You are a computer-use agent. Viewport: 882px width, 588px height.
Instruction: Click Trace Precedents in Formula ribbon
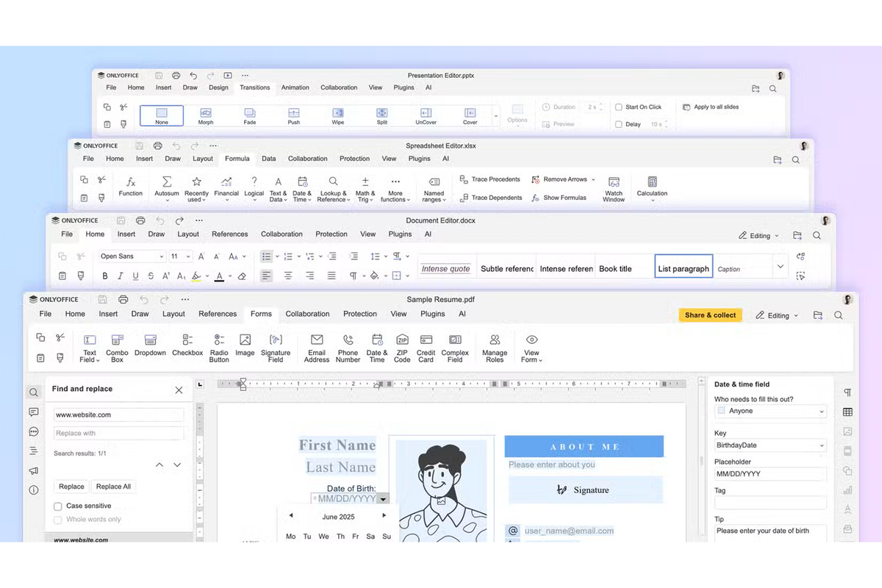(x=490, y=179)
